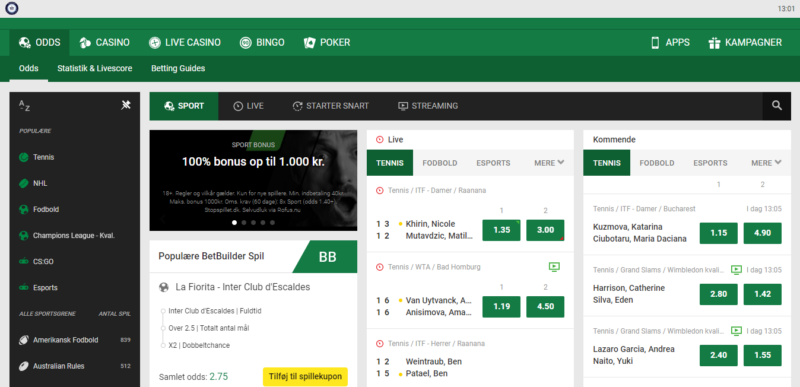Viewport: 800px width, 387px height.
Task: Switch to Statistik & Livescore tab
Action: (x=95, y=68)
